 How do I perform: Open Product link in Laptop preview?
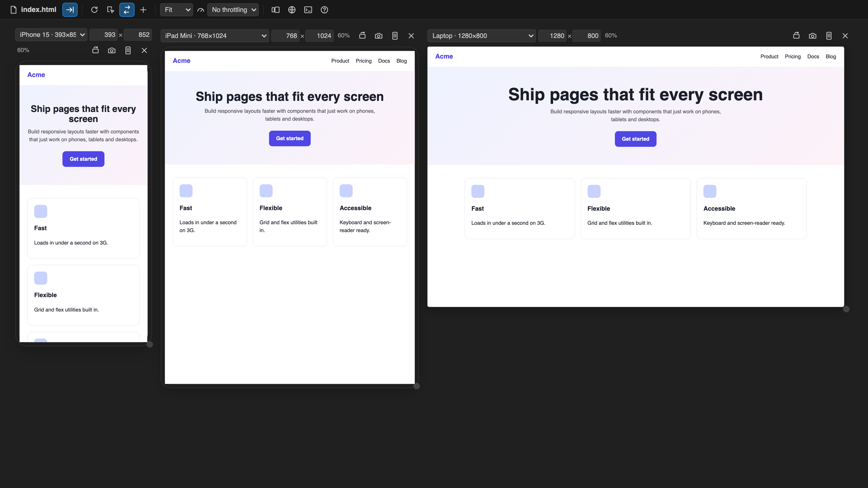click(x=769, y=57)
